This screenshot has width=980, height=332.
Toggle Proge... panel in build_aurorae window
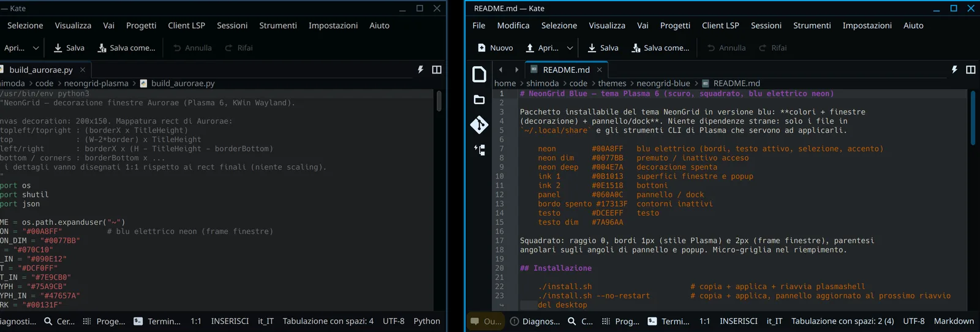[x=104, y=321]
